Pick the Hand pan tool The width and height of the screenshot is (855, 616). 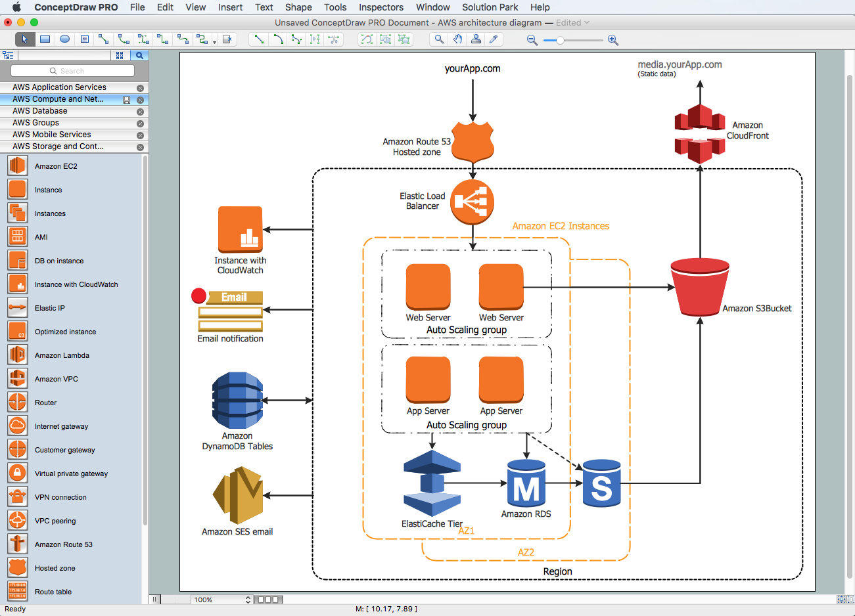click(458, 39)
